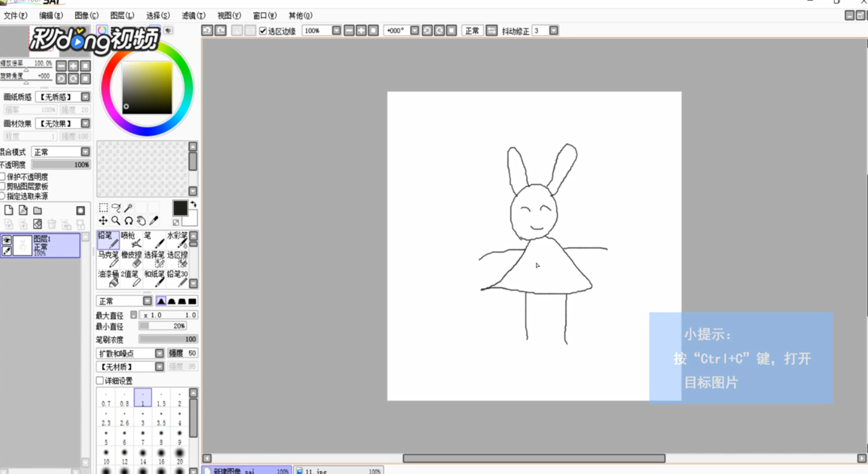The height and width of the screenshot is (474, 868).
Task: Select the 水彩笔 (watercolor) brush
Action: (177, 240)
